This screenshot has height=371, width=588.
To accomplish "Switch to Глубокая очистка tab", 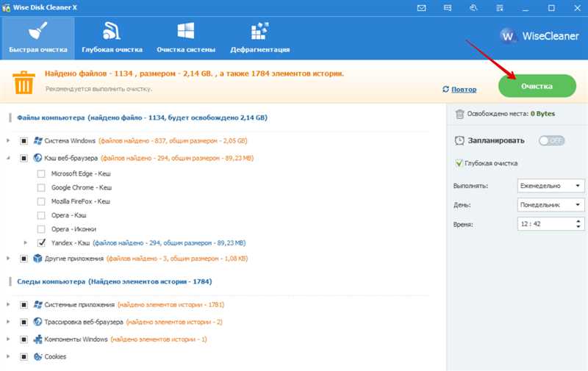I will click(x=112, y=38).
